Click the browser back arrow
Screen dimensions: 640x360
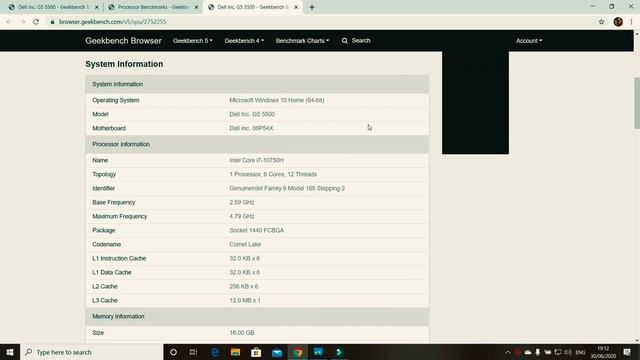[9, 22]
